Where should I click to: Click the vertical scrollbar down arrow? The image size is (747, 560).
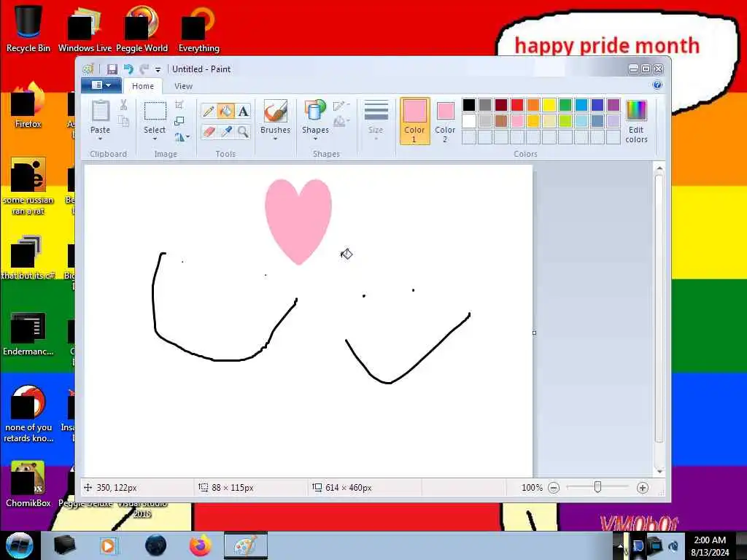click(659, 472)
